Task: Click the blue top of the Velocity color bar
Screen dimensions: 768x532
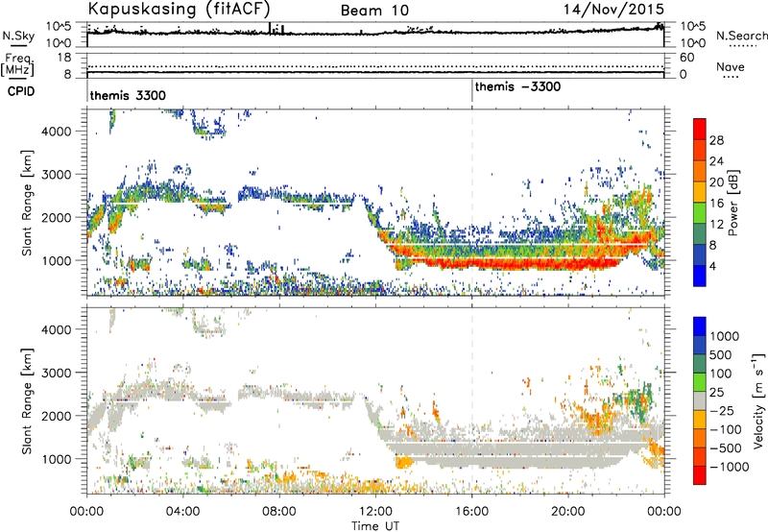Action: tap(700, 326)
